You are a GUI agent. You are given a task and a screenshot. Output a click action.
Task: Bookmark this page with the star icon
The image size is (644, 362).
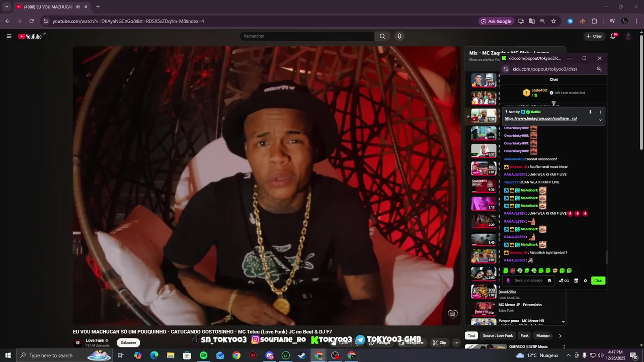(x=553, y=21)
